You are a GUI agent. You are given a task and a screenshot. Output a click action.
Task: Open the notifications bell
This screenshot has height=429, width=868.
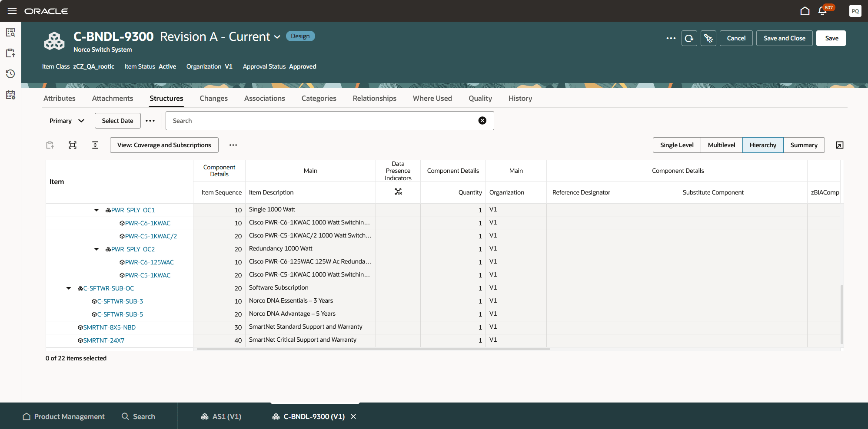[822, 11]
